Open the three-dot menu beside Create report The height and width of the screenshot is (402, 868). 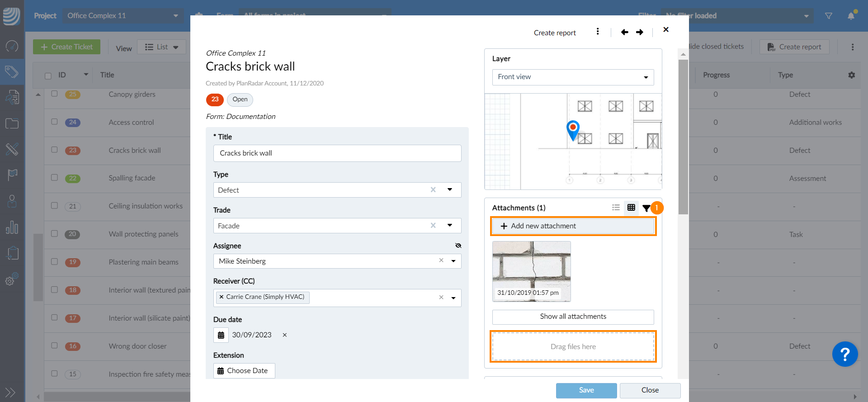click(598, 32)
